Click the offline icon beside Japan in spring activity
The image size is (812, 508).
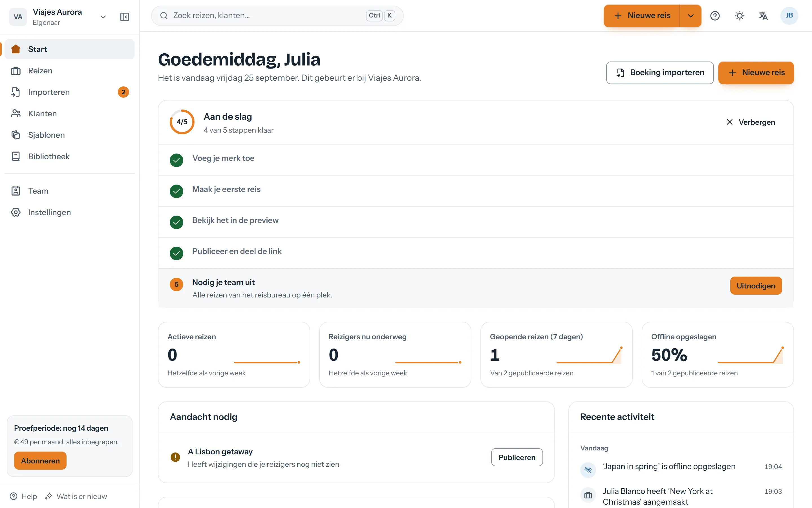[588, 470]
